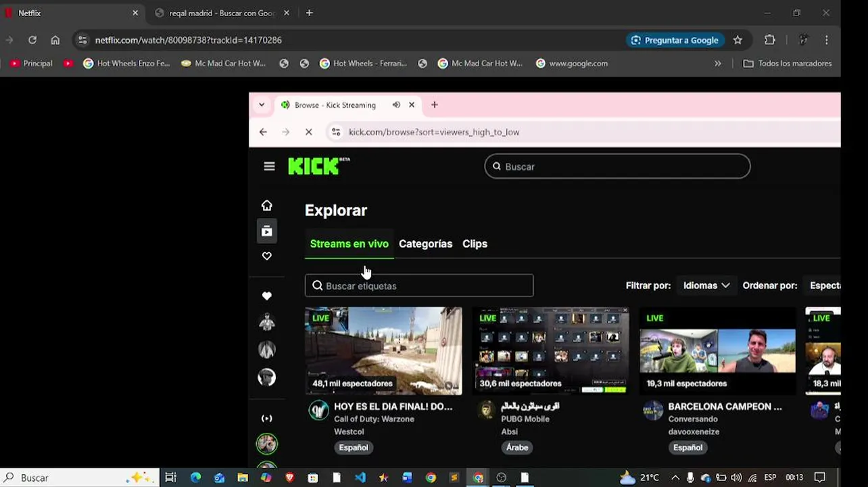Screen dimensions: 868x487
Task: Click the Windows taskbar Buscar search box
Action: pos(80,478)
